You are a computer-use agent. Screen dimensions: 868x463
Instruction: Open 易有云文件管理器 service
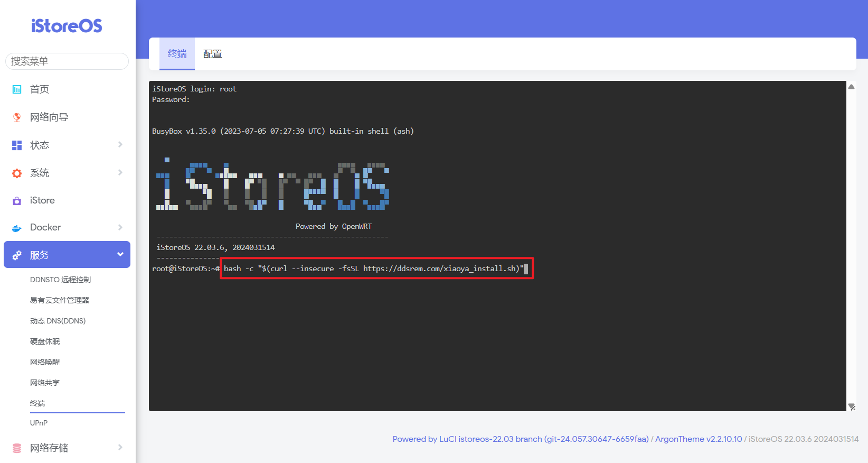click(60, 300)
